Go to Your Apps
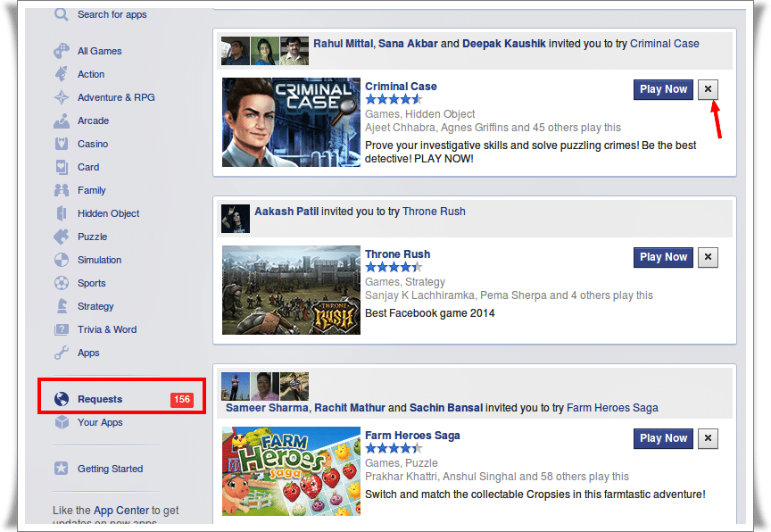This screenshot has height=532, width=771. point(100,422)
